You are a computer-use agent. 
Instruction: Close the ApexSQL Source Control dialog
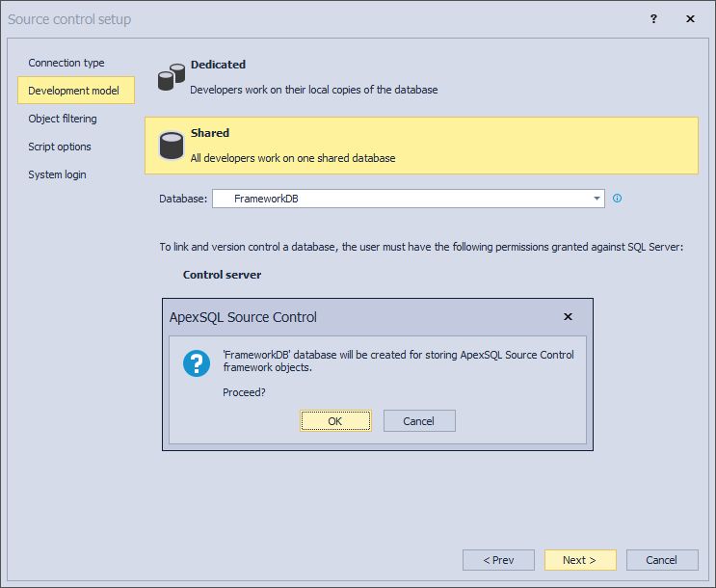coord(568,316)
